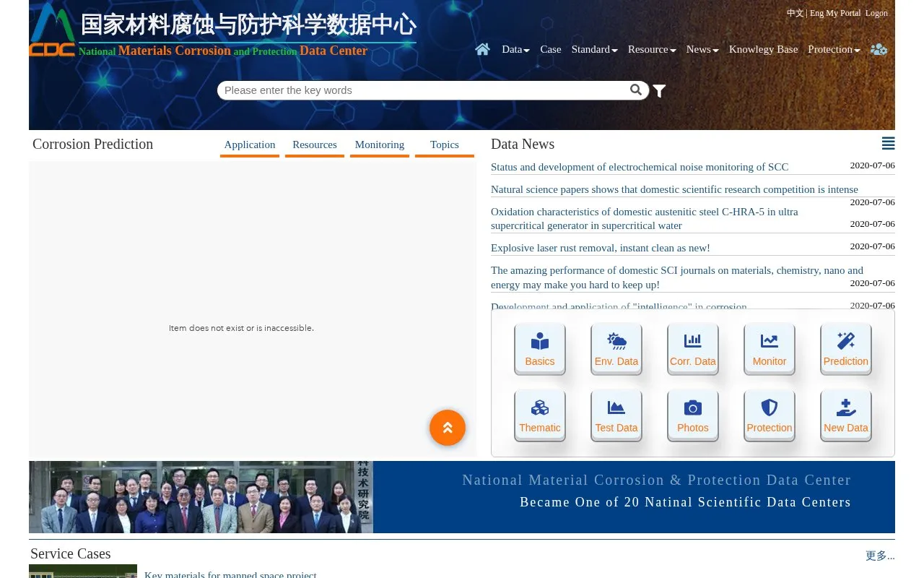Open the domestic SCI journals performance article

[x=677, y=277]
